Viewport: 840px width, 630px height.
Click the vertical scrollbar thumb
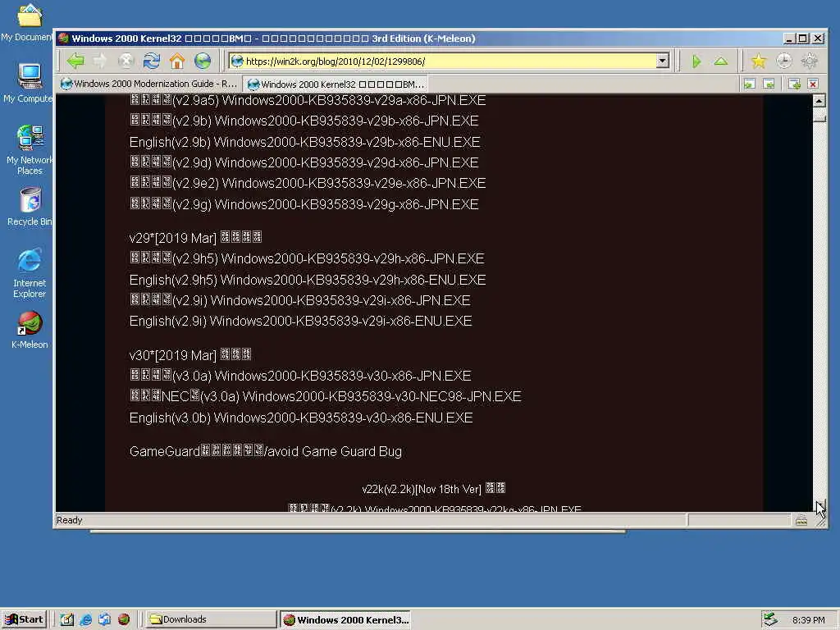point(819,115)
